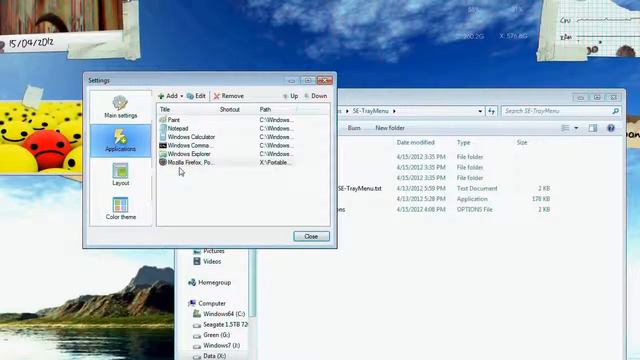
Task: Click Burn in Explorer toolbar
Action: [354, 128]
